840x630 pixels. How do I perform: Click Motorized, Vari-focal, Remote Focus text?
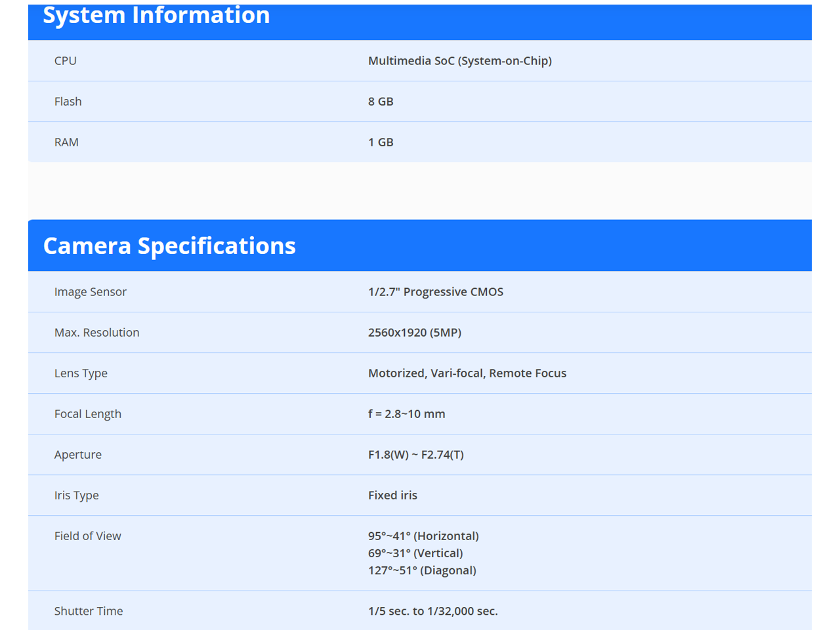tap(467, 373)
